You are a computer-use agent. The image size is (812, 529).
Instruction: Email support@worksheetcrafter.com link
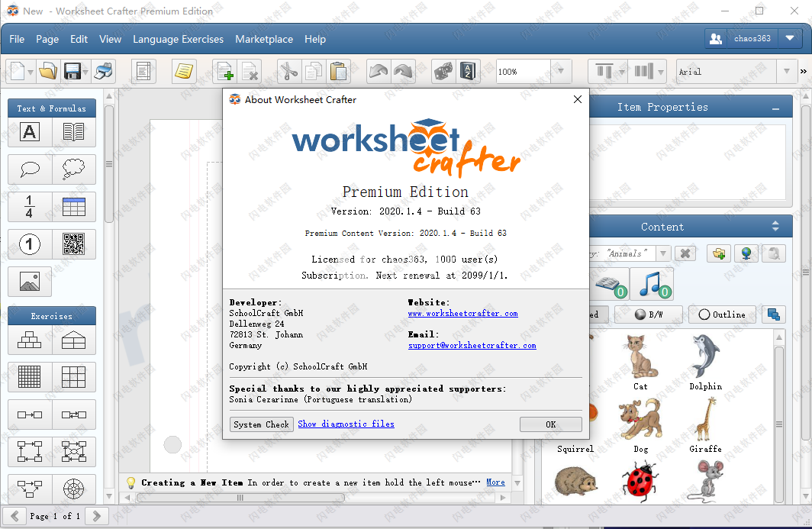pyautogui.click(x=472, y=346)
